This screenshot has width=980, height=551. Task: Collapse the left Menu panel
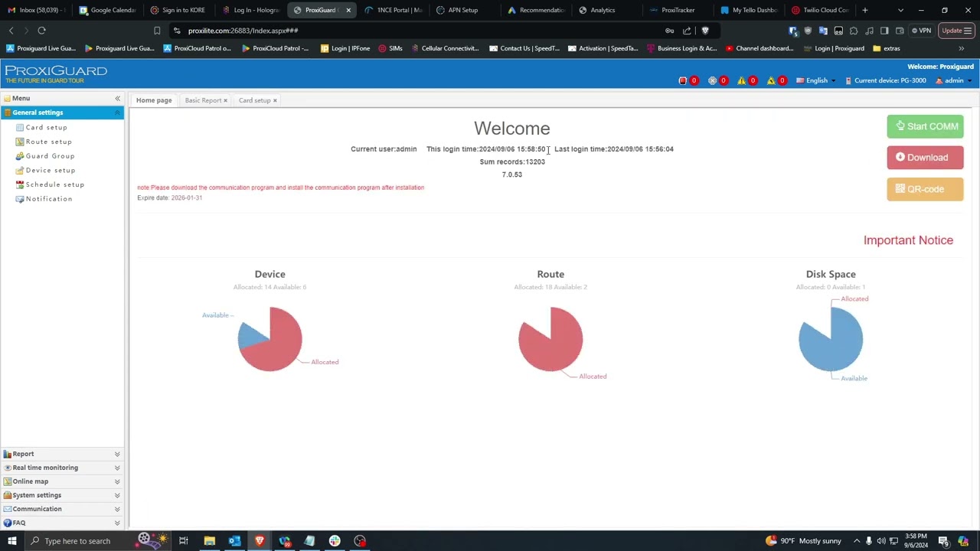coord(117,98)
